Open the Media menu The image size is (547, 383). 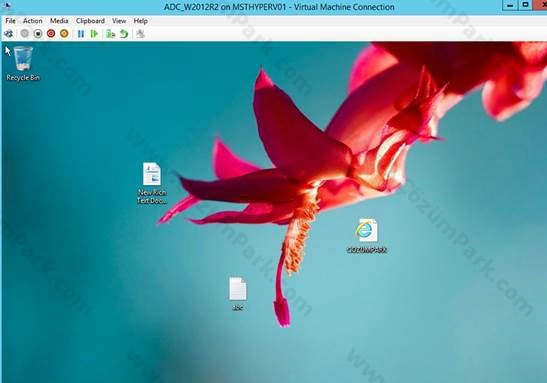(x=59, y=21)
